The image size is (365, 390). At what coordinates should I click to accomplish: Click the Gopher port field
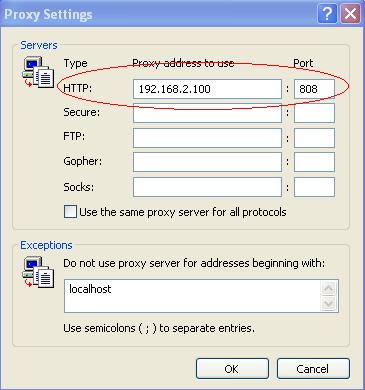point(314,162)
